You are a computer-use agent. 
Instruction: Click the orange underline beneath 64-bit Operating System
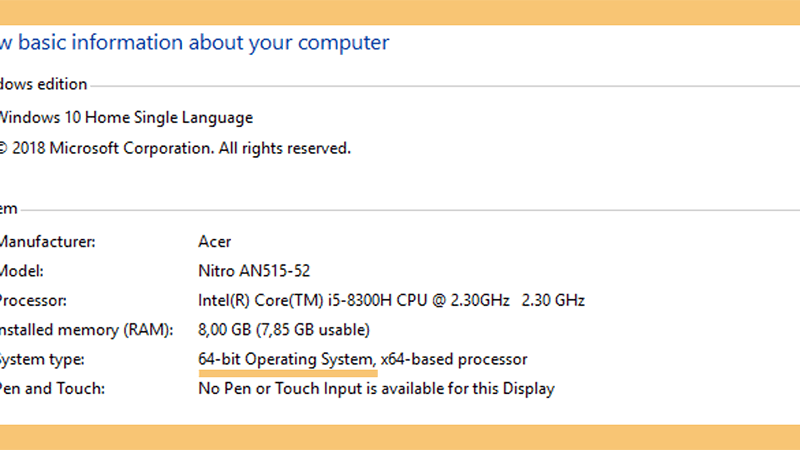(288, 373)
